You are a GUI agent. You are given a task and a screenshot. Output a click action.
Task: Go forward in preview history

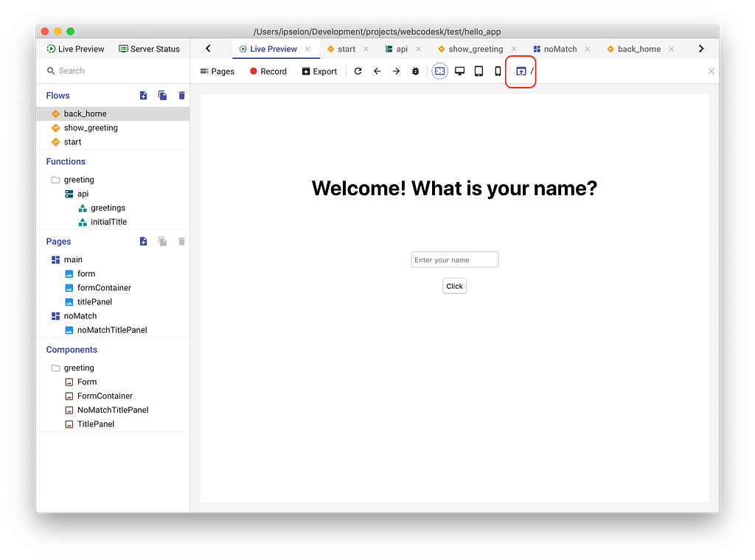click(396, 71)
